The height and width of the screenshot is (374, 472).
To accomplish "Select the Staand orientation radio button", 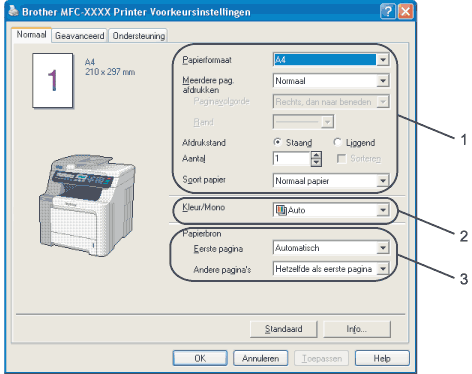I will [277, 142].
